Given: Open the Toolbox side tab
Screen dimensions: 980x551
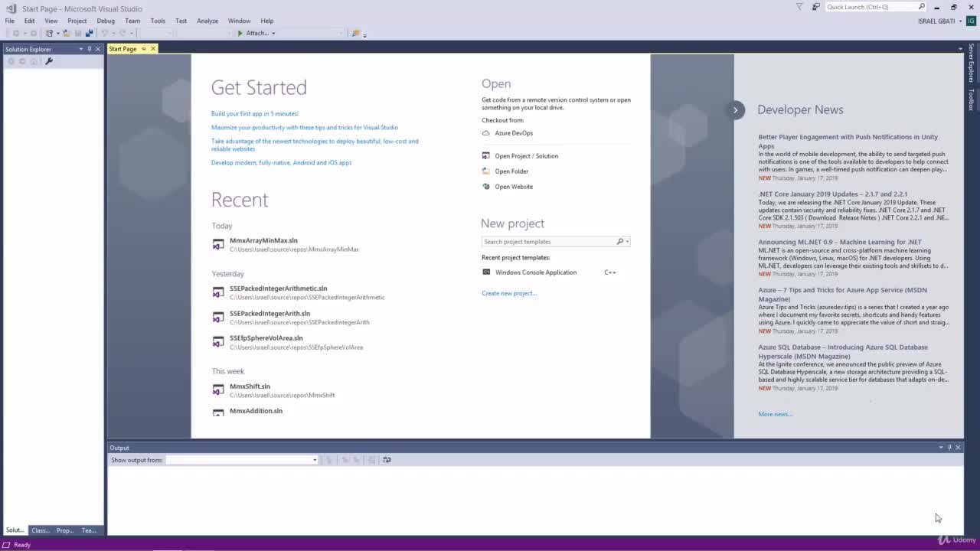Looking at the screenshot, I should (972, 99).
